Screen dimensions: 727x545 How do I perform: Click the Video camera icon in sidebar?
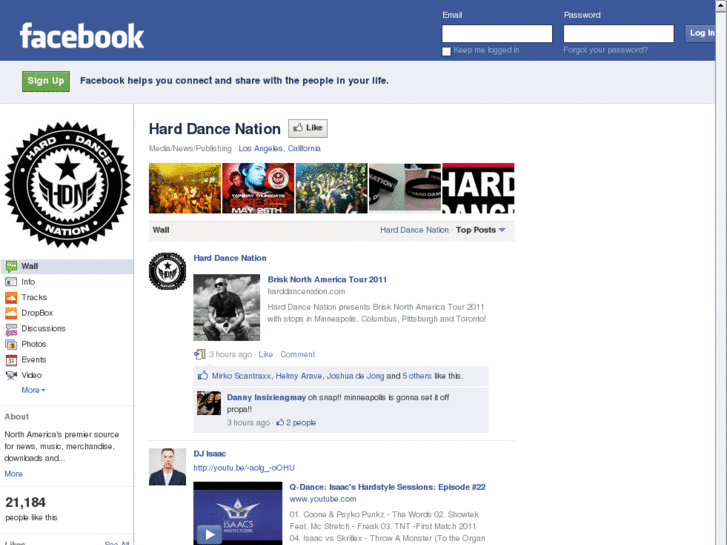click(11, 375)
